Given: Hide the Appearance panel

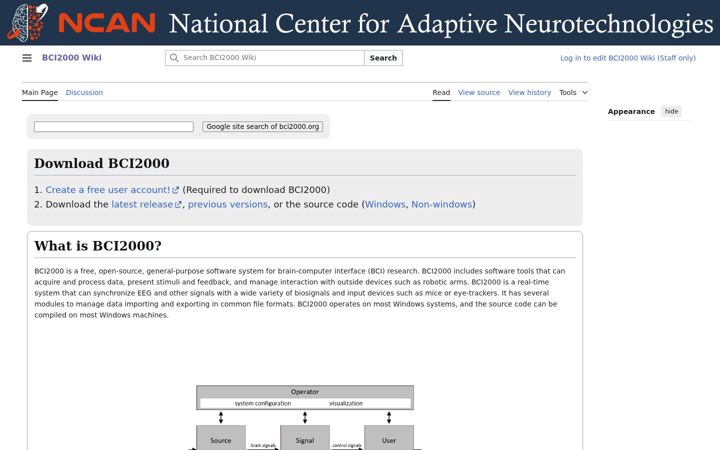Looking at the screenshot, I should coord(671,111).
